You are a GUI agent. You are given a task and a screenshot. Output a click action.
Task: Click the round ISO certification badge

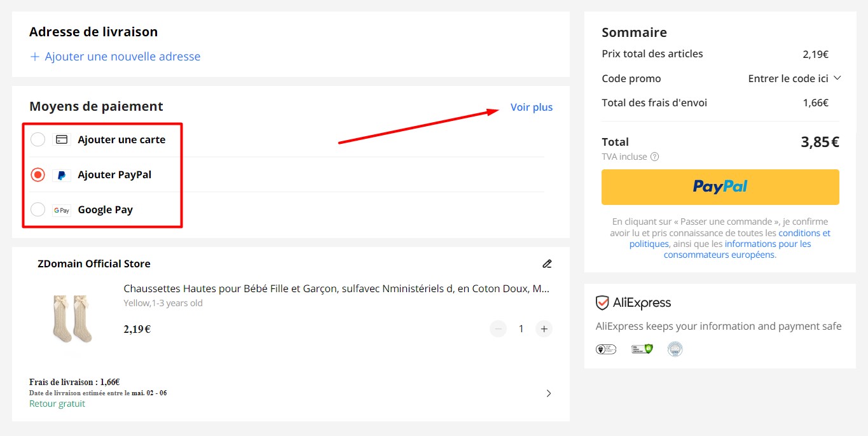tap(675, 349)
